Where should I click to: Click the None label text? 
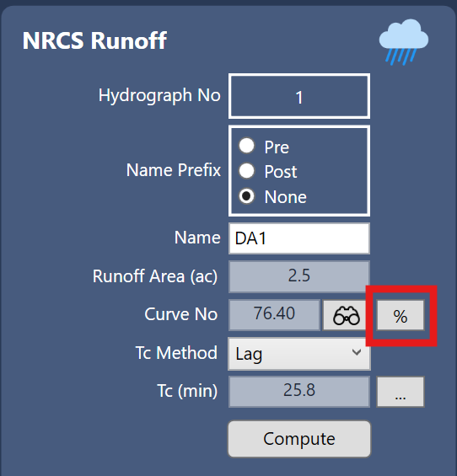(x=285, y=197)
